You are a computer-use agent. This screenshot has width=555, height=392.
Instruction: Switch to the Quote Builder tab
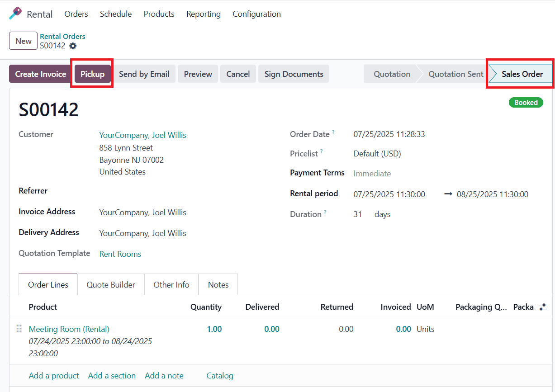[x=111, y=285]
